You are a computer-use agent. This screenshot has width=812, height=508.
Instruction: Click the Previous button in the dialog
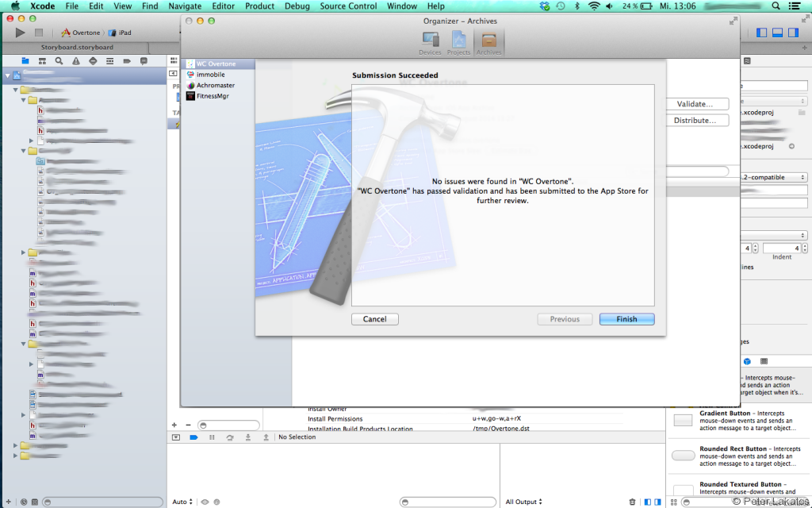coord(565,319)
